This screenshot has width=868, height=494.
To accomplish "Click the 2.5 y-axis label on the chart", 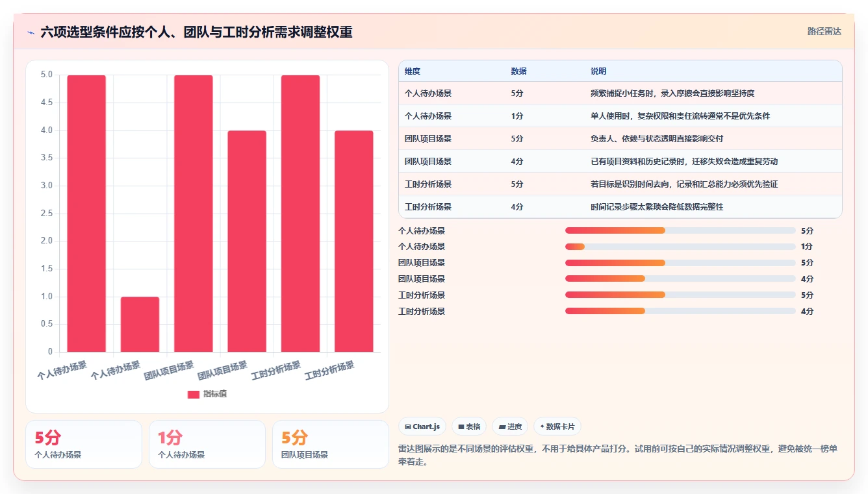I will (x=46, y=214).
